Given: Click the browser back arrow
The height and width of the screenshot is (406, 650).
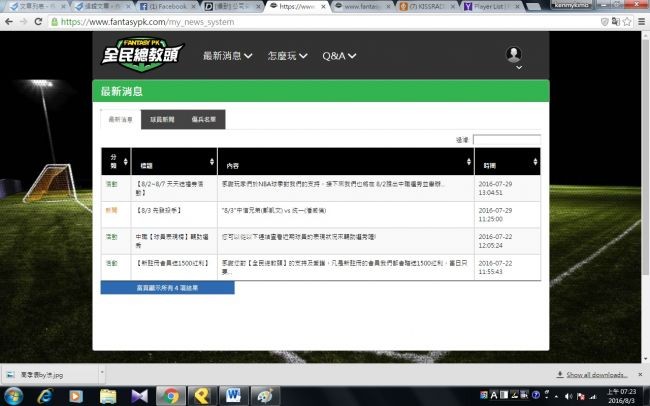Looking at the screenshot, I should click(x=9, y=22).
